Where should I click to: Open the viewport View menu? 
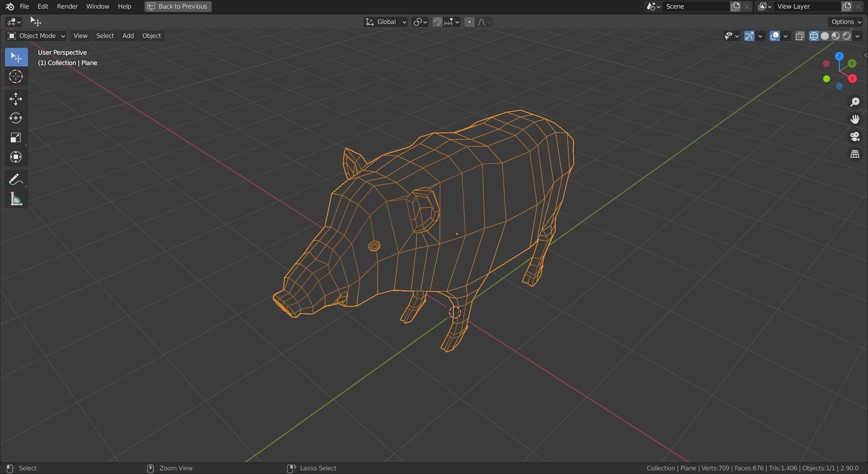80,36
